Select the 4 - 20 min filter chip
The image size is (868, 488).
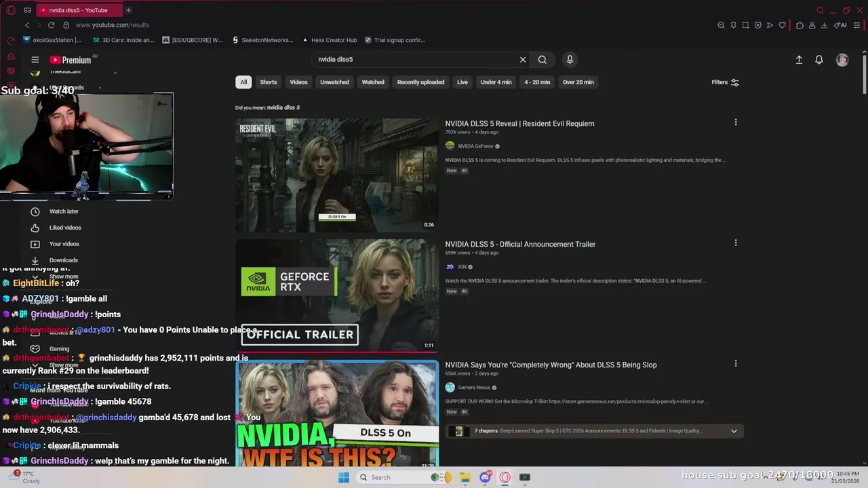[x=537, y=82]
